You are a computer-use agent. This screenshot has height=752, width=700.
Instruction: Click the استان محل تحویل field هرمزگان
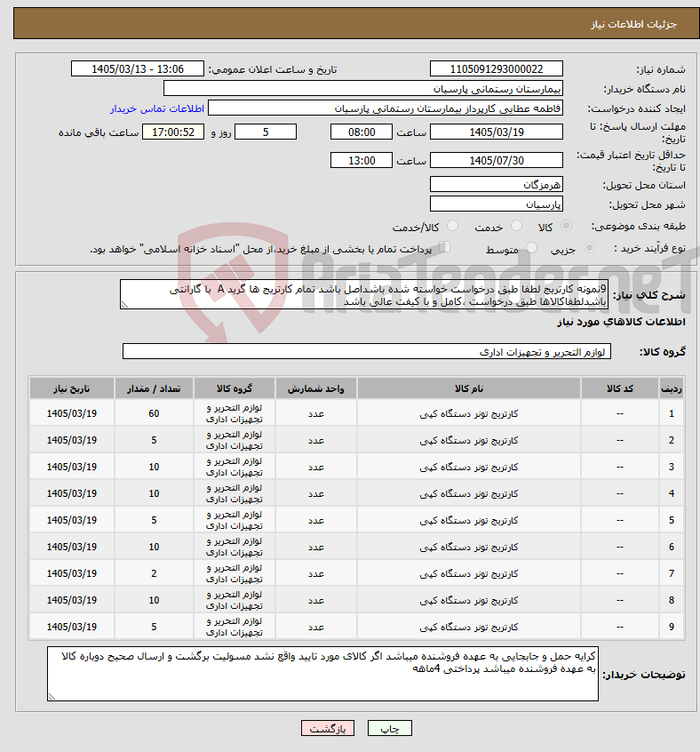(497, 185)
